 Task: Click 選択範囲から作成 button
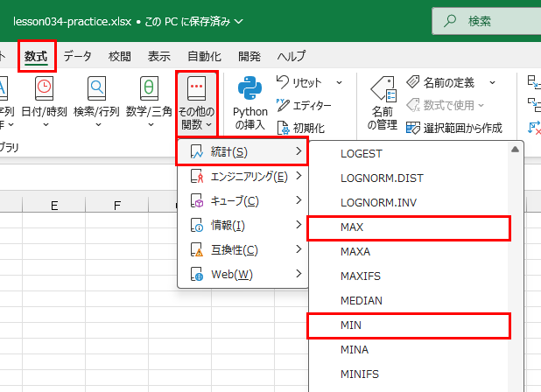454,128
